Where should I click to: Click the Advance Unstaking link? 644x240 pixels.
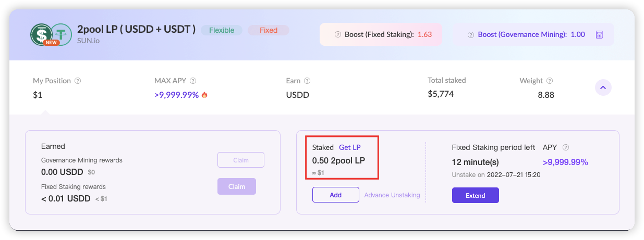tap(392, 195)
